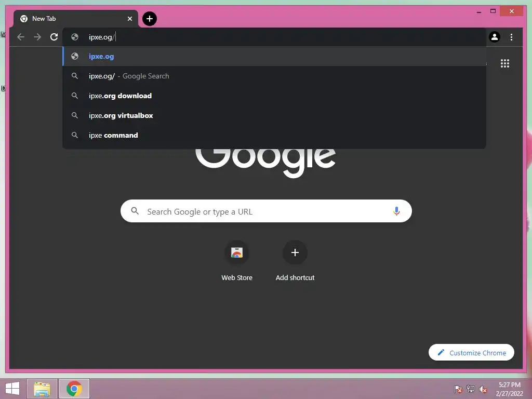Open a new tab with plus button
The image size is (532, 399).
coord(150,19)
